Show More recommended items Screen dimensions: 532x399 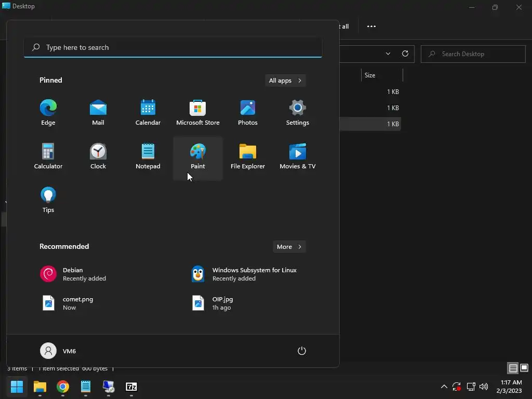[x=289, y=247]
